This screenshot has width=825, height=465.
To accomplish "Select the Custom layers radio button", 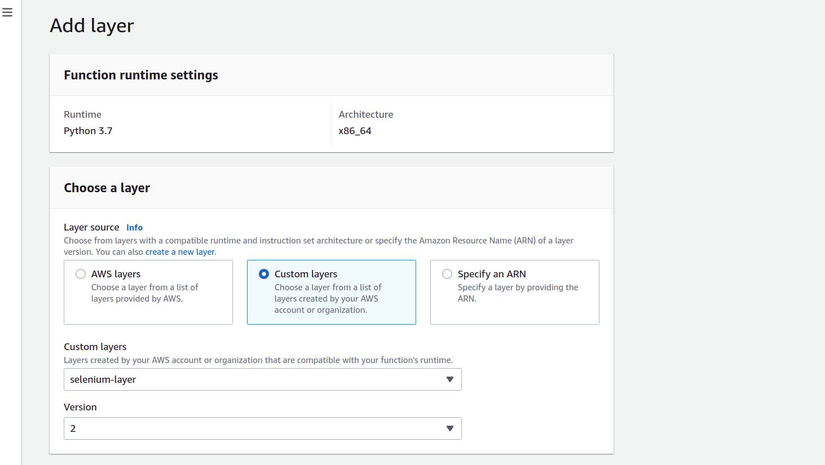I will point(264,274).
